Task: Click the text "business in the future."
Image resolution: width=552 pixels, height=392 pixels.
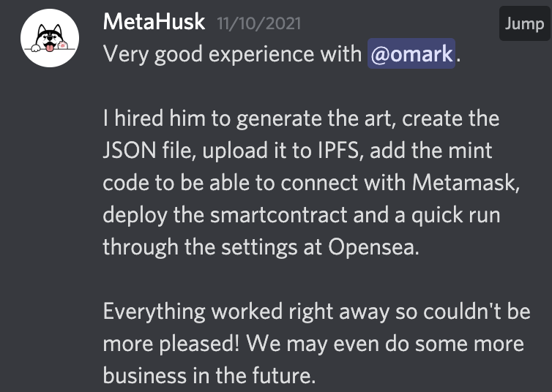Action: (x=209, y=375)
